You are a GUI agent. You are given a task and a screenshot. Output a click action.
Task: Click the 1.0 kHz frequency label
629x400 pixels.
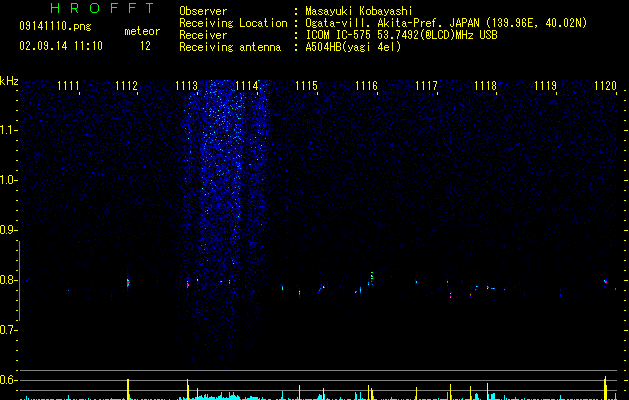[x=8, y=180]
